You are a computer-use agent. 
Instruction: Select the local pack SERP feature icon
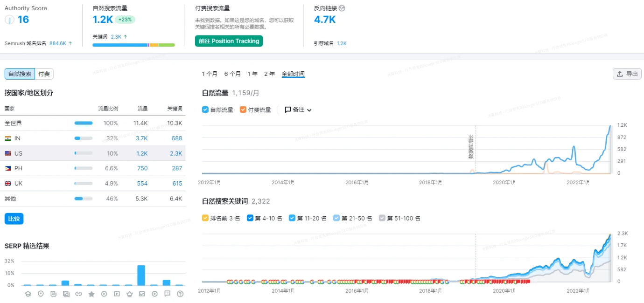point(41,294)
